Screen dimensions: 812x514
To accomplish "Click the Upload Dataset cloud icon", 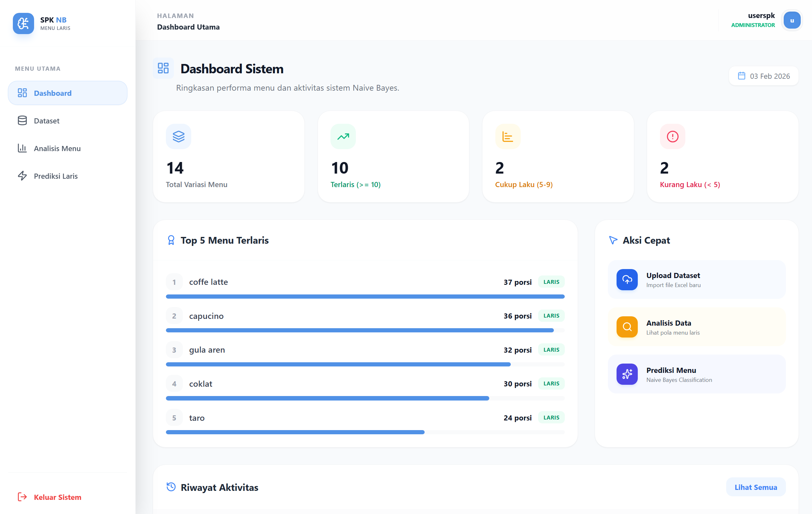I will 627,280.
